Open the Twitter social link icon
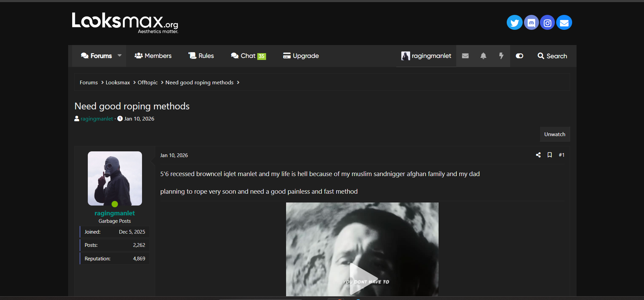 tap(514, 23)
